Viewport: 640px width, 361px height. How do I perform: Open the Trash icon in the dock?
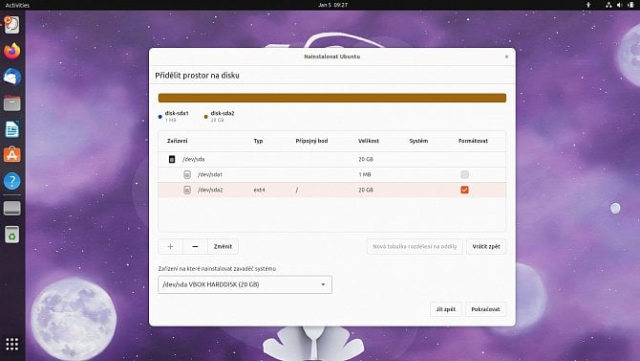[x=12, y=234]
